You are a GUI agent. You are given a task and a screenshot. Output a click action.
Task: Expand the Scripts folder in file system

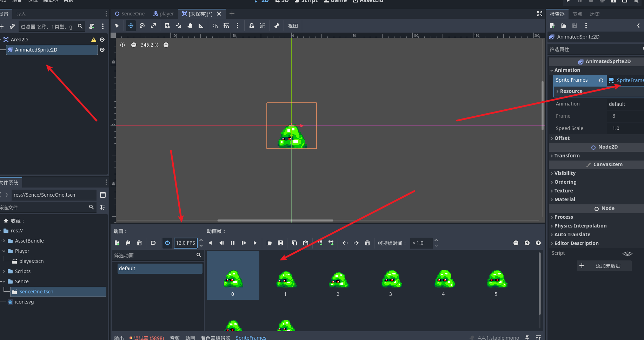pyautogui.click(x=4, y=271)
